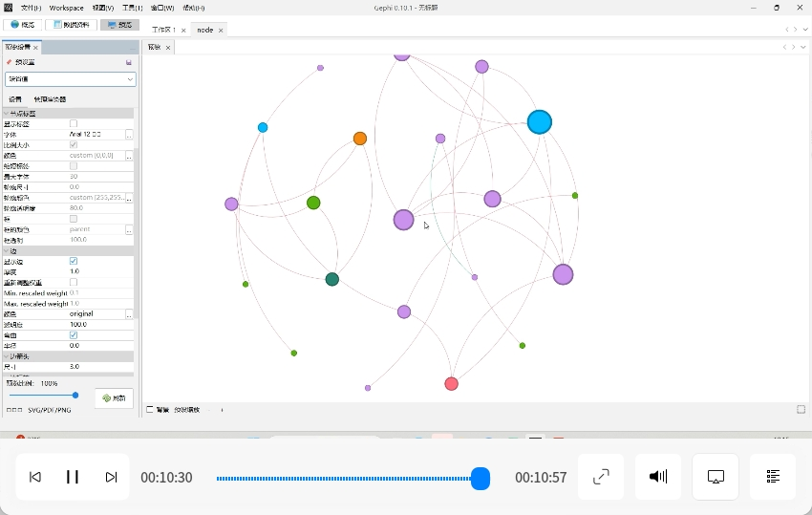Close the node workspace tab

pos(221,30)
